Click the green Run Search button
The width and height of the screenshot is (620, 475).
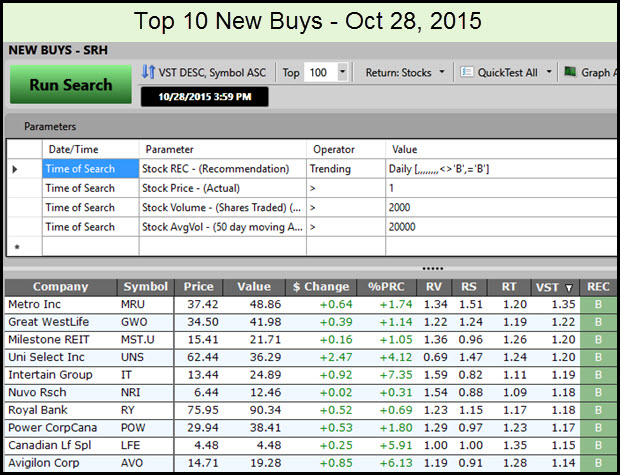click(71, 84)
